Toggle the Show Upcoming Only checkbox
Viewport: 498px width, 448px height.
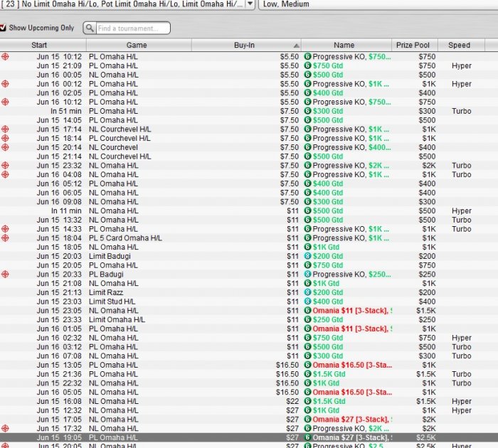pos(3,28)
